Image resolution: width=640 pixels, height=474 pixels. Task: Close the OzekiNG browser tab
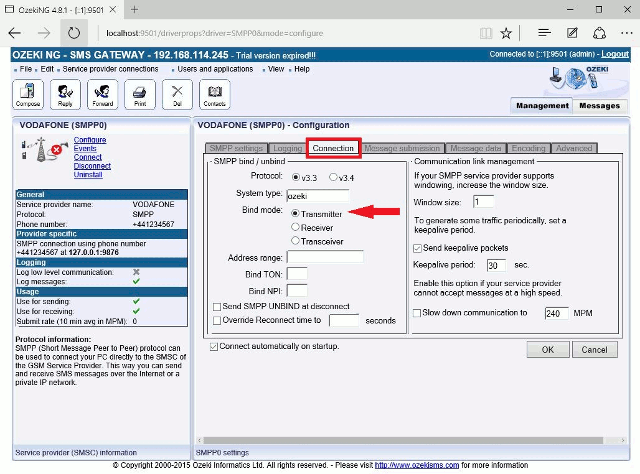(113, 9)
